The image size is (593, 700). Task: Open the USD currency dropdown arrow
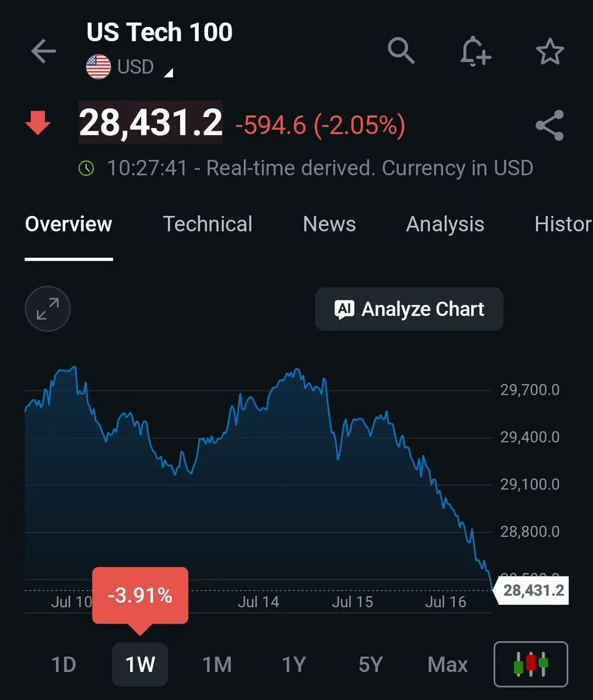[169, 73]
